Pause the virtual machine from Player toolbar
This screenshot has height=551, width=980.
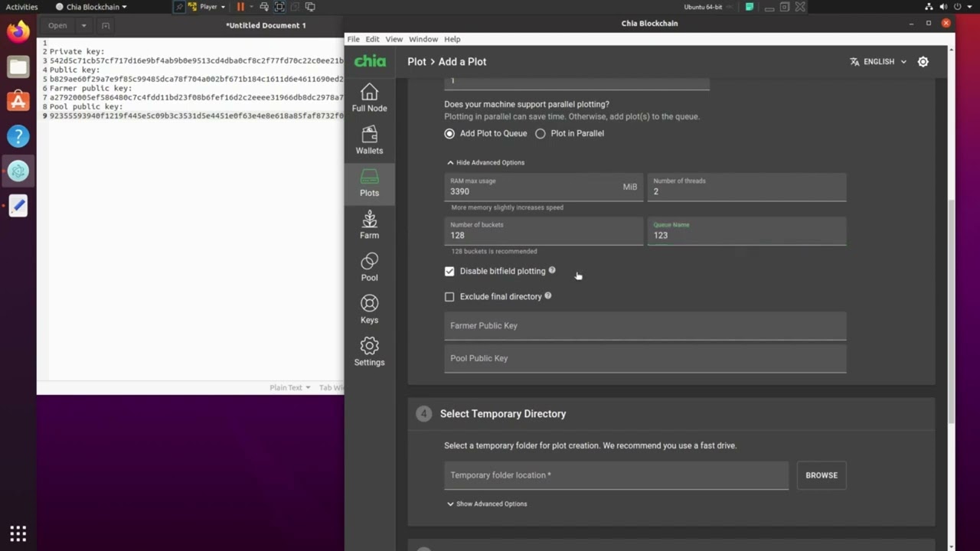click(240, 7)
